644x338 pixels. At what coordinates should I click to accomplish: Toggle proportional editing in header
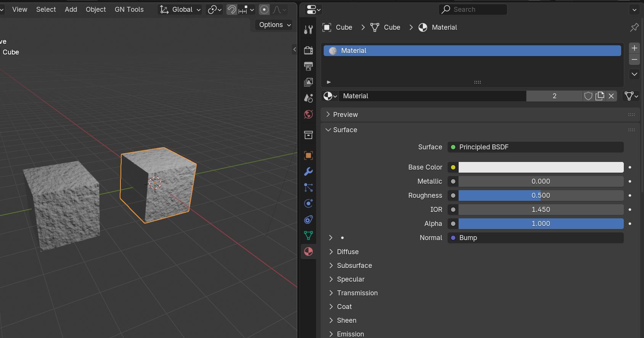click(x=264, y=10)
